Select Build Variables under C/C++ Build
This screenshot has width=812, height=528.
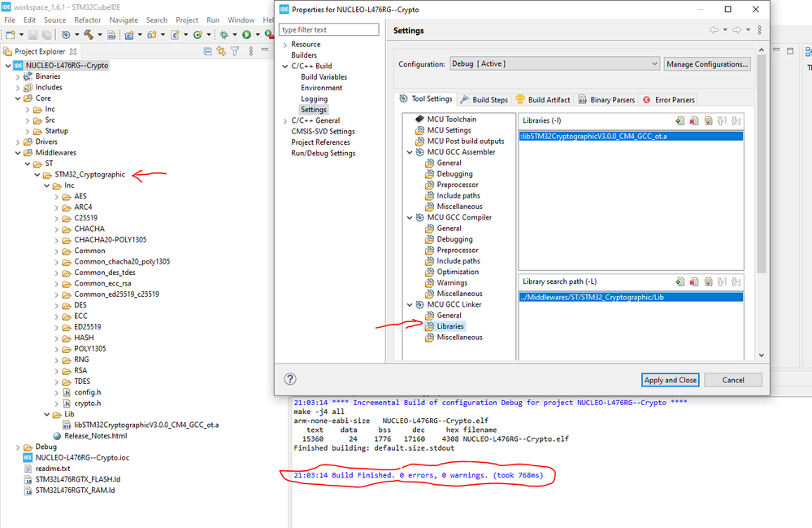pyautogui.click(x=323, y=77)
